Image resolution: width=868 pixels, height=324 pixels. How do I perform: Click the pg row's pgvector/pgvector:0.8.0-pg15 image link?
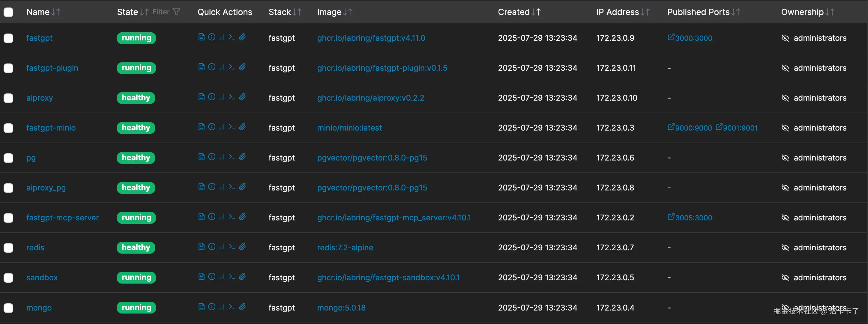point(372,158)
